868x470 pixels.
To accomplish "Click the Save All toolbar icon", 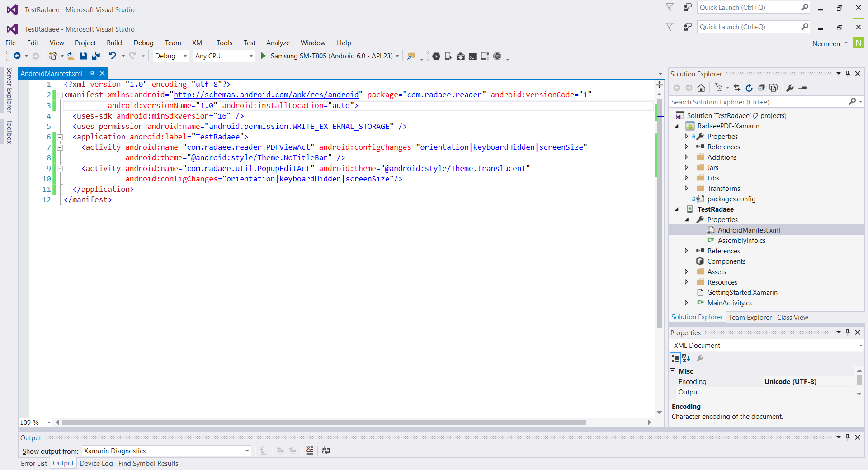I will click(96, 56).
